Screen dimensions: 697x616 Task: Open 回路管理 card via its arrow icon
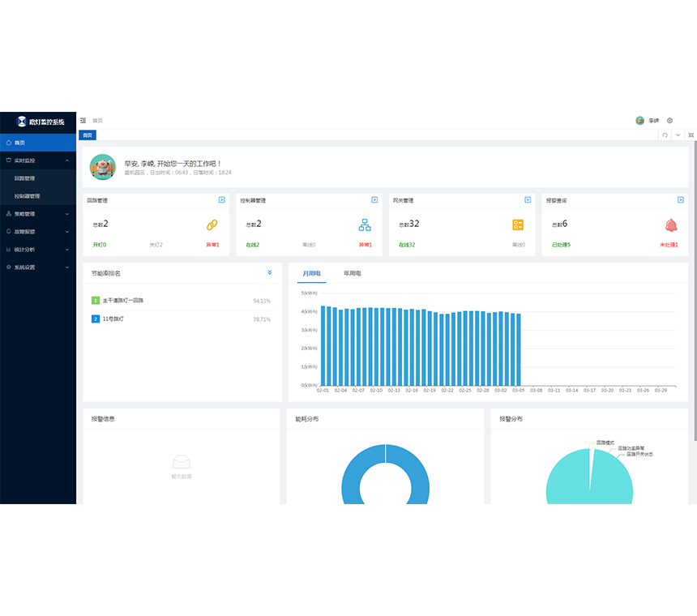[221, 199]
